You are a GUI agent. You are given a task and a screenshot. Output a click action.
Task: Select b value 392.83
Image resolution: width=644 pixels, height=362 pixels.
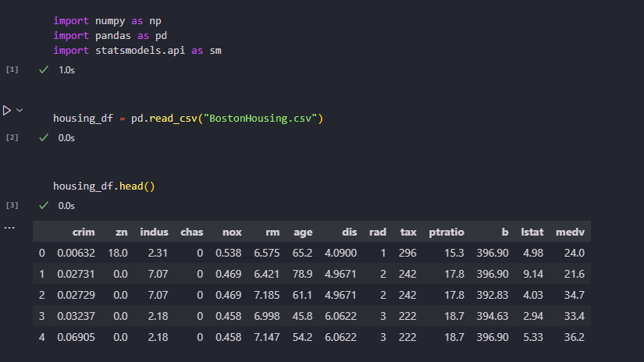(493, 295)
